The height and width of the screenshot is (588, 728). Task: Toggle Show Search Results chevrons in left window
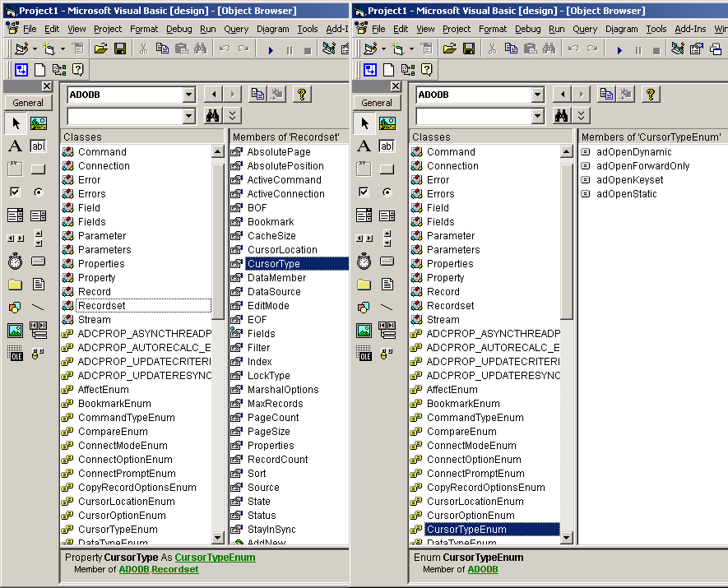point(233,116)
